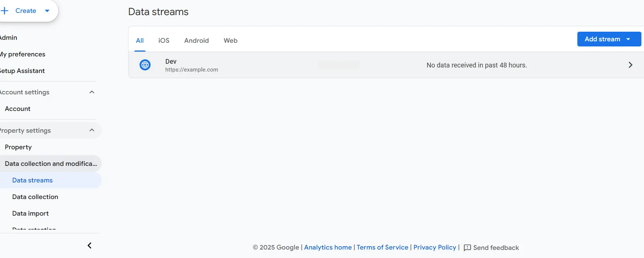The width and height of the screenshot is (644, 258).
Task: Switch to the Android tab
Action: pyautogui.click(x=196, y=41)
